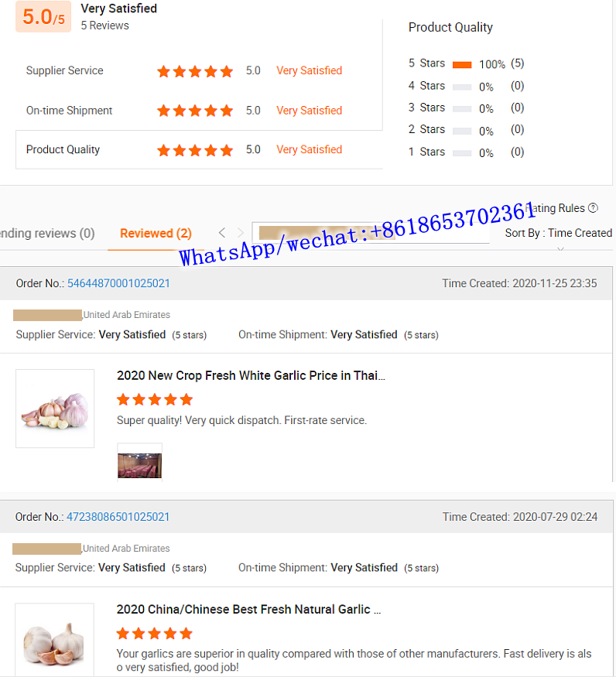Filter reviews by 4 Stars row
Image resolution: width=616 pixels, height=677 pixels.
(x=466, y=86)
